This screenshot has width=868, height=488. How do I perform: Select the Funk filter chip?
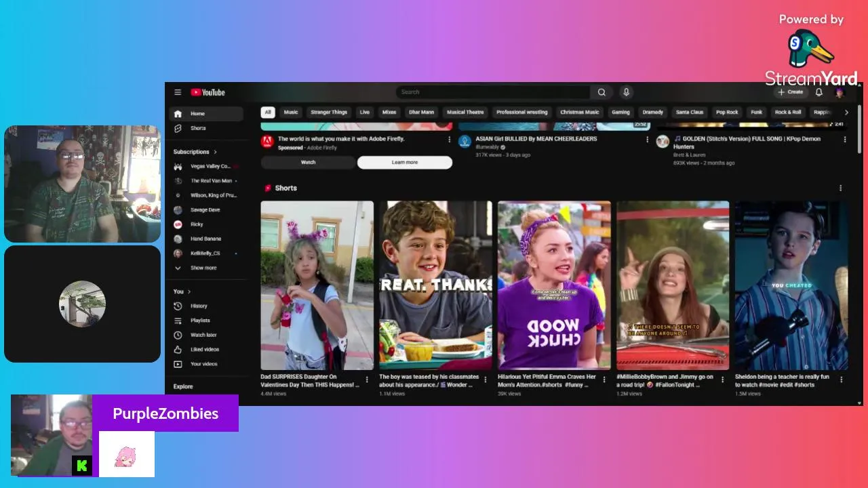click(x=757, y=113)
